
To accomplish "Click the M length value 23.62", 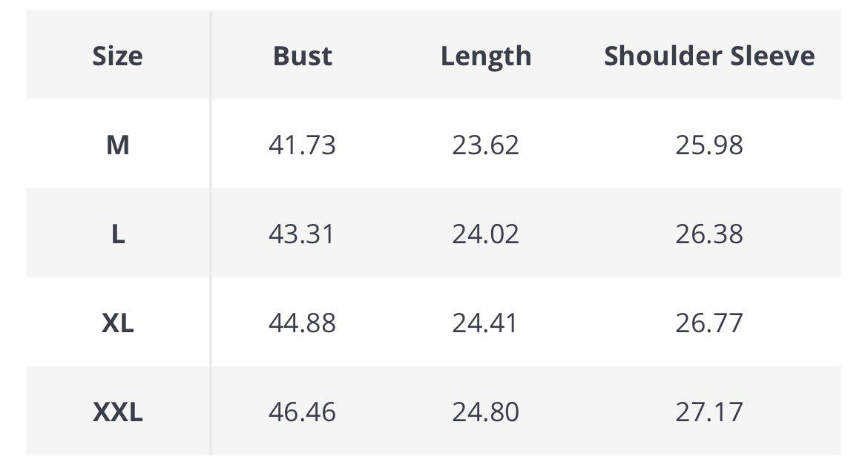I will pos(486,145).
